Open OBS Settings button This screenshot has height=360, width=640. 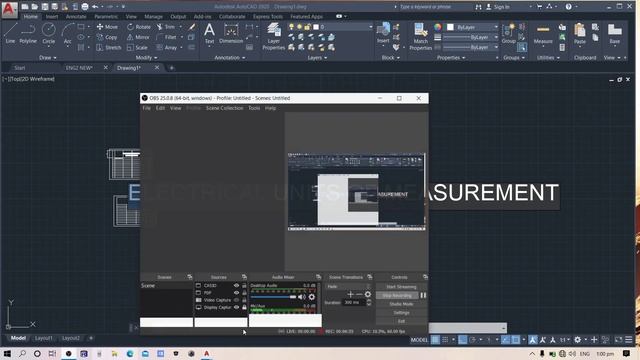(x=401, y=313)
